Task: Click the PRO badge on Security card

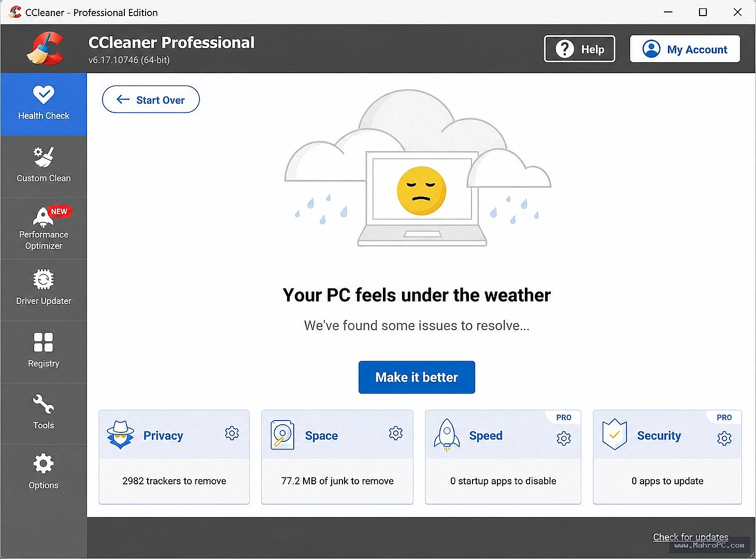Action: (x=724, y=417)
